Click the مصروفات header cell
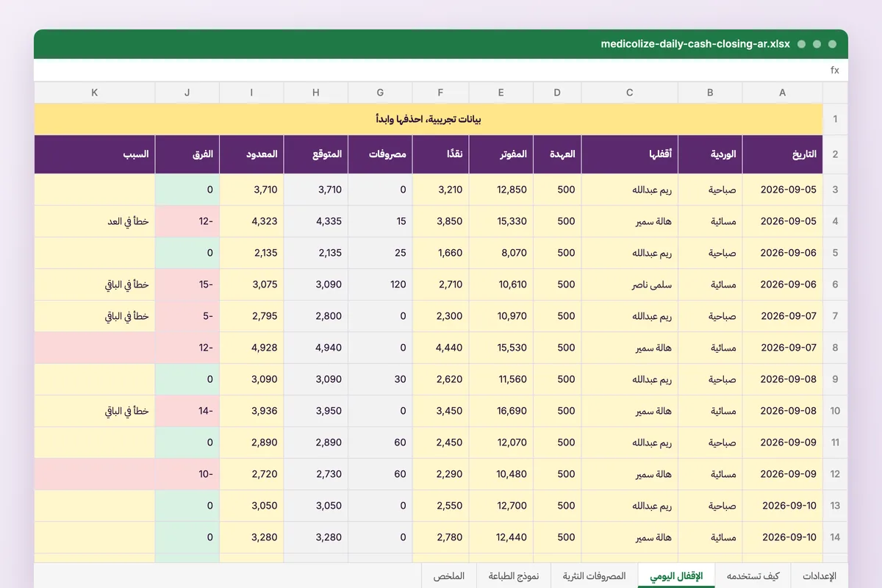 pyautogui.click(x=380, y=154)
